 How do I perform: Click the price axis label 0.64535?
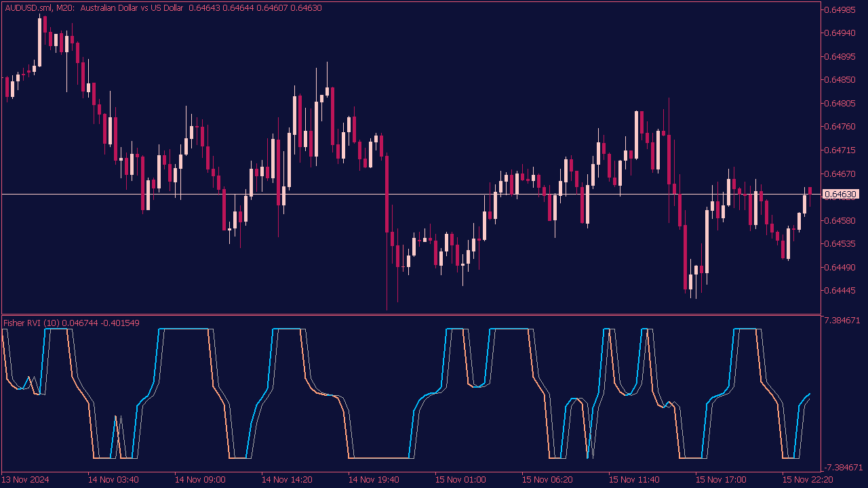(839, 244)
